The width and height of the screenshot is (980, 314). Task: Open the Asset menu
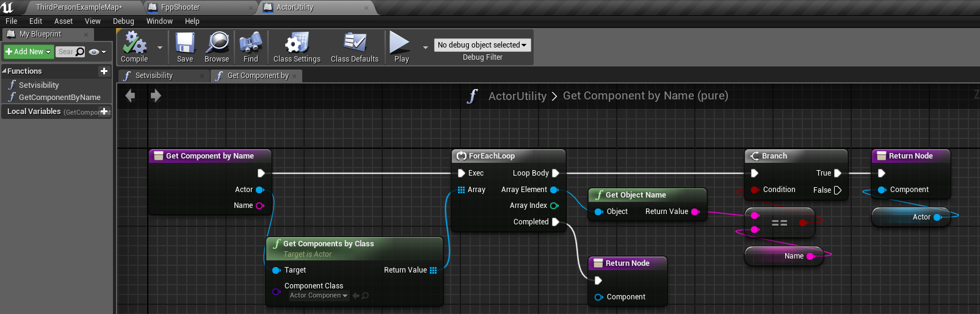click(x=63, y=21)
